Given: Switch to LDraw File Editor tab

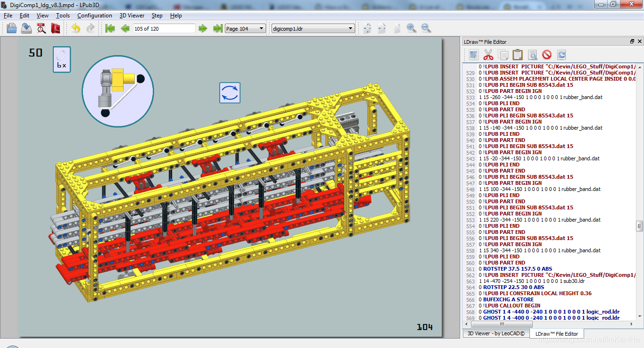Looking at the screenshot, I should coord(557,333).
